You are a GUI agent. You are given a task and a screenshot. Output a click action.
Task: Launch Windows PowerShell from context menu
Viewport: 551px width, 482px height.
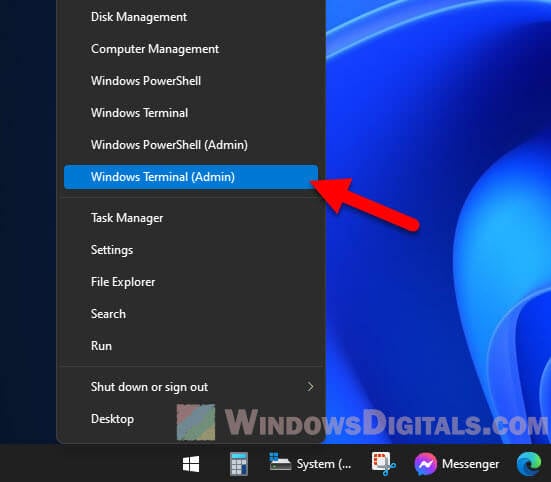[x=191, y=81]
